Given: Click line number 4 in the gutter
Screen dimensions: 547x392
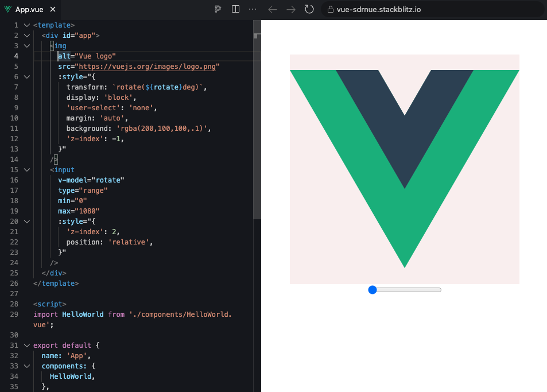Looking at the screenshot, I should 16,56.
